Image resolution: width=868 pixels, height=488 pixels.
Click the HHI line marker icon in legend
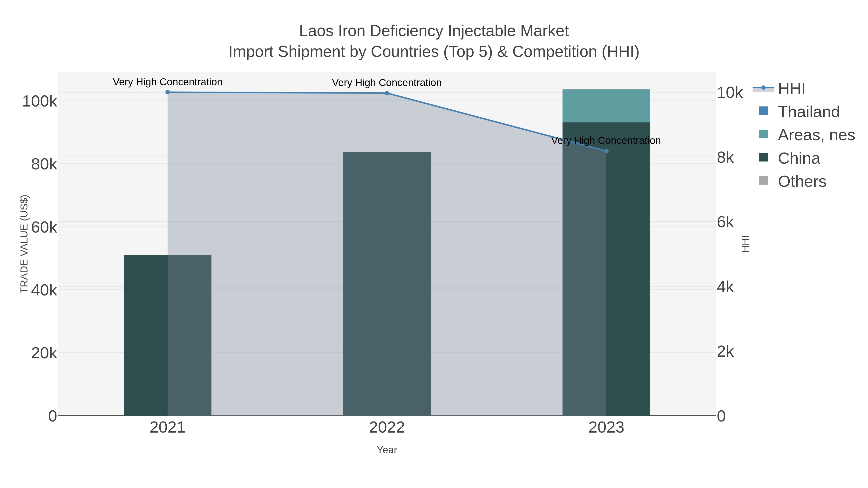coord(764,88)
